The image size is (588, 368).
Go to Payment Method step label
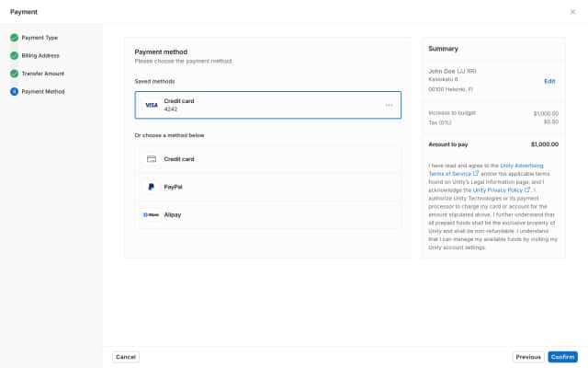pyautogui.click(x=43, y=92)
